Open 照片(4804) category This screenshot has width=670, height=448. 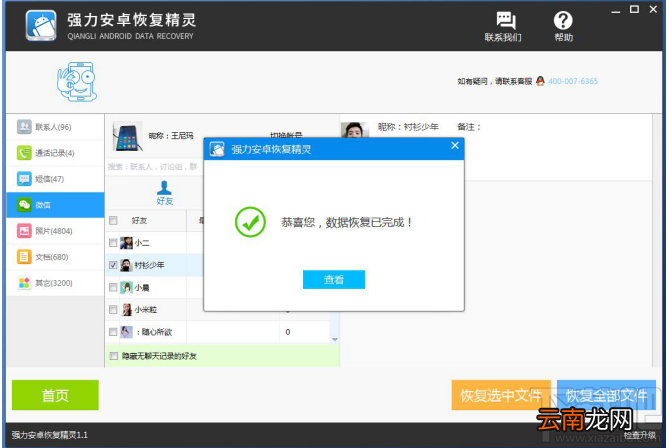(x=55, y=231)
